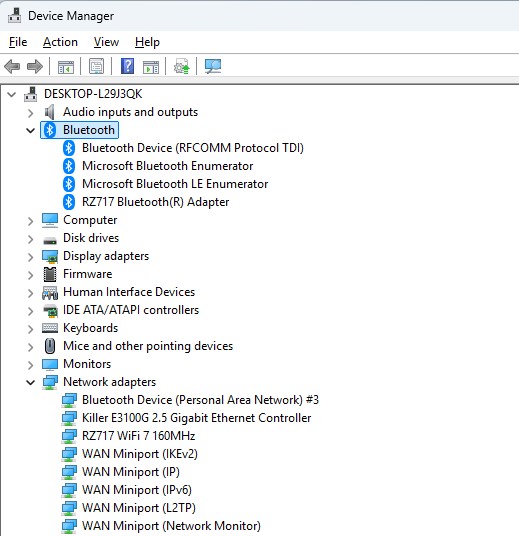Collapse the DESKTOP-L29J3QK root node
Screen dimensions: 519x536
12,94
